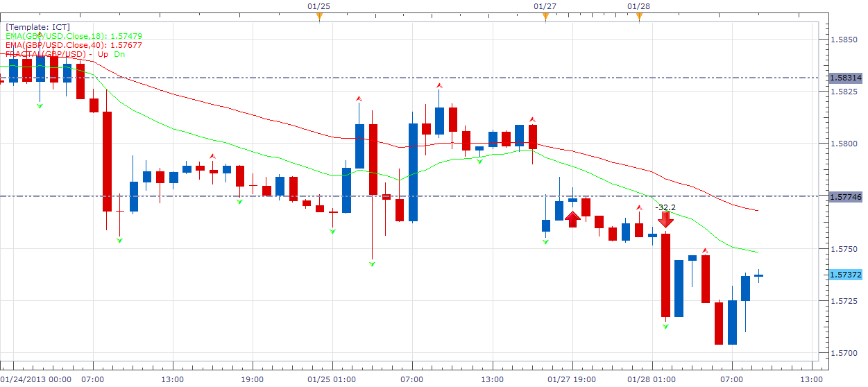Click the 01/28 01:00 time label
The image size is (868, 387).
tap(652, 380)
